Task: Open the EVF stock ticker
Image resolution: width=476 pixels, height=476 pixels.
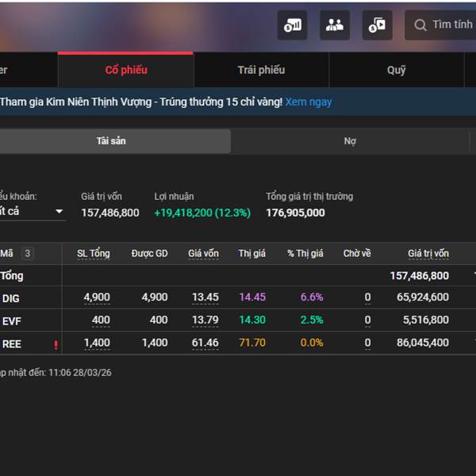Action: (12, 321)
